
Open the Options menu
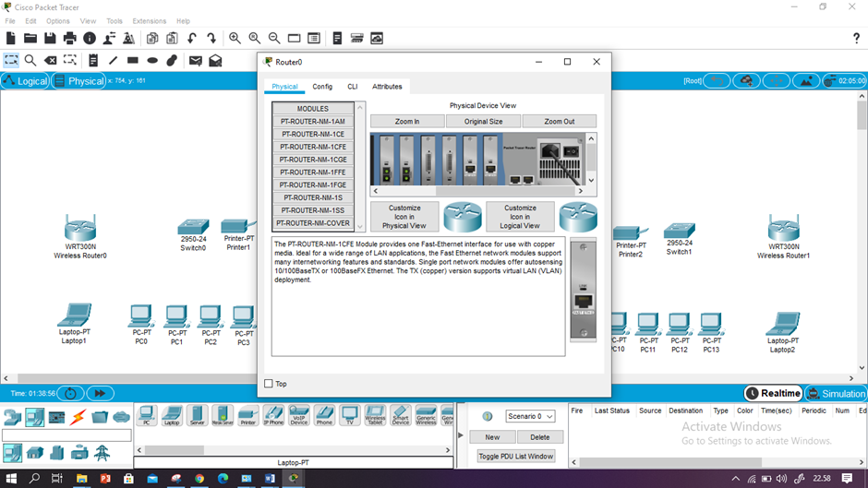57,21
